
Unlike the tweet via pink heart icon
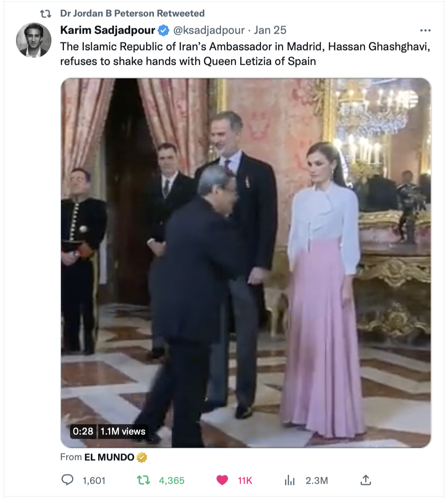pos(222,480)
